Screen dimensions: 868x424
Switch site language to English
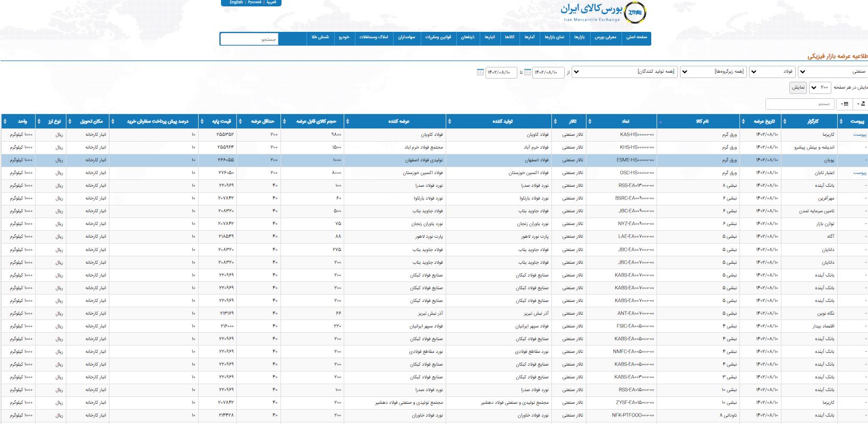[236, 2]
